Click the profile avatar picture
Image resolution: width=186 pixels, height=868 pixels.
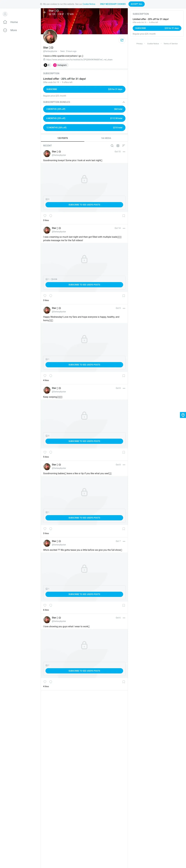click(x=50, y=37)
